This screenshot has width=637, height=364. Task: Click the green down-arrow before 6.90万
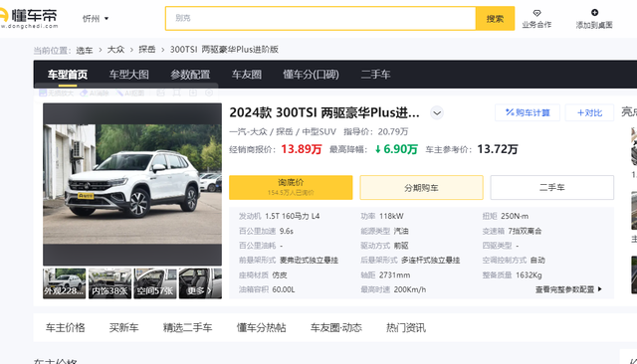[378, 150]
